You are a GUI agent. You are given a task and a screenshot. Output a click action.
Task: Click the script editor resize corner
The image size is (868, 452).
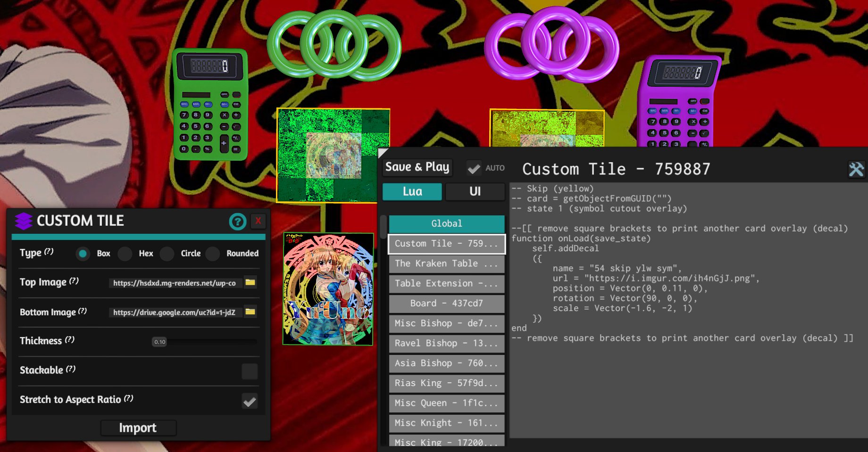pyautogui.click(x=383, y=152)
